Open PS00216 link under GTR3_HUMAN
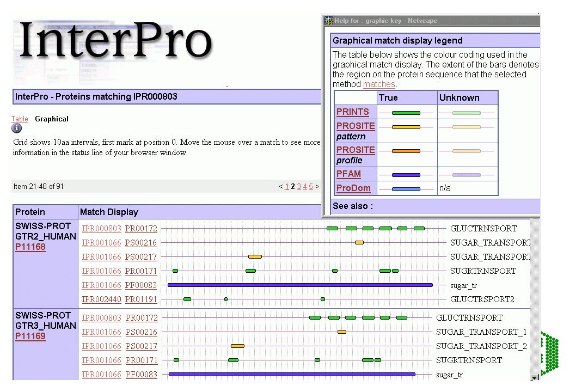Screen dimensions: 588x392 point(141,332)
